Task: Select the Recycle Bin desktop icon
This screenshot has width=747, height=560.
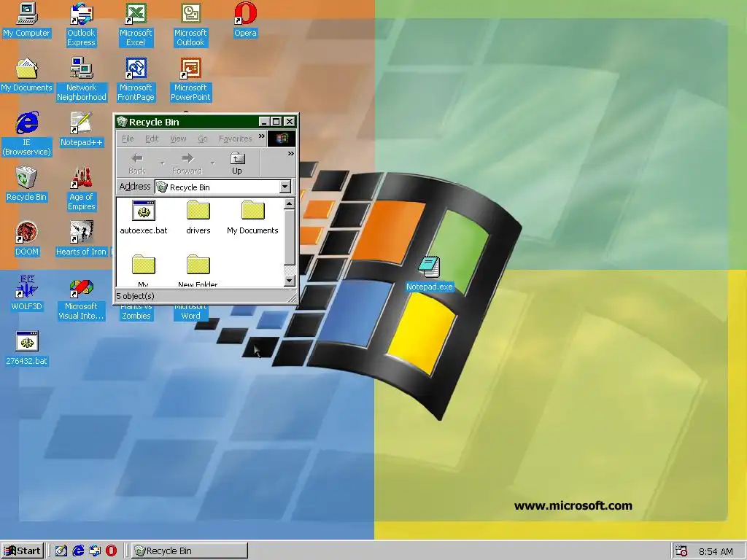Action: (27, 184)
